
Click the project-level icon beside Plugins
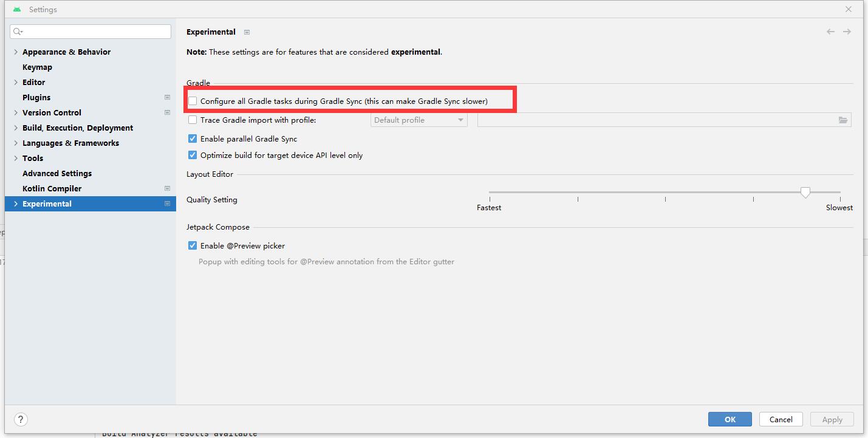pos(167,97)
